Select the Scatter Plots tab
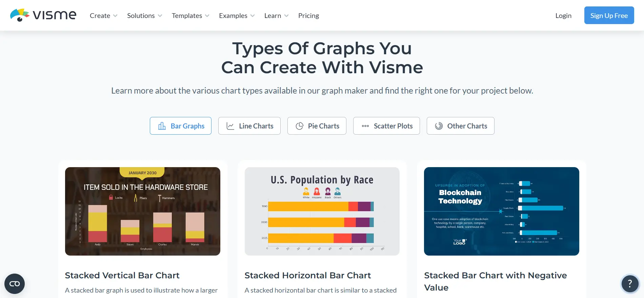Image resolution: width=644 pixels, height=298 pixels. coord(386,126)
